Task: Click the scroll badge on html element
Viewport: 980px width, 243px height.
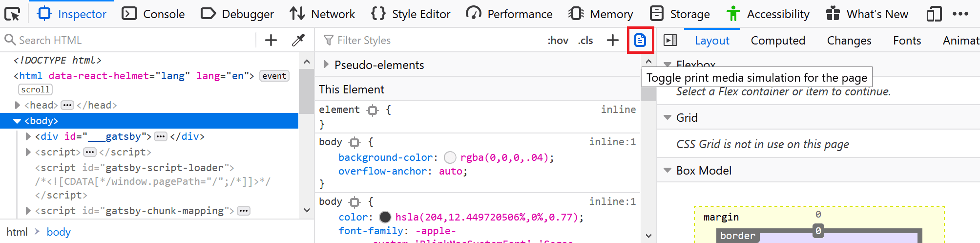Action: point(35,89)
